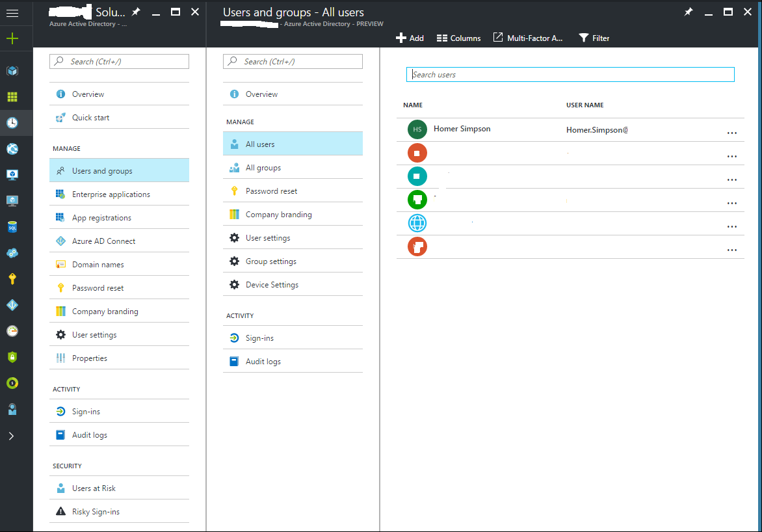Sort by the NAME column header

click(x=413, y=105)
